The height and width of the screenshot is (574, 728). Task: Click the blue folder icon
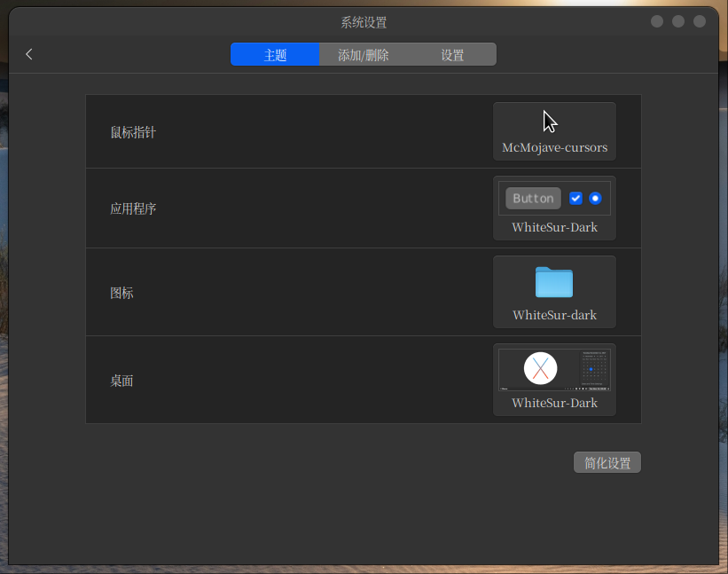[x=554, y=282]
